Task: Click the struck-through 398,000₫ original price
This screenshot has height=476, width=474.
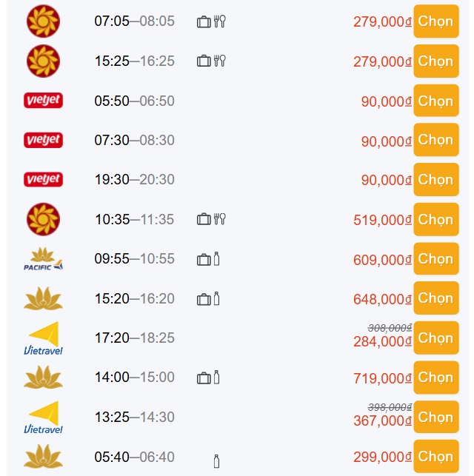Action: tap(390, 406)
